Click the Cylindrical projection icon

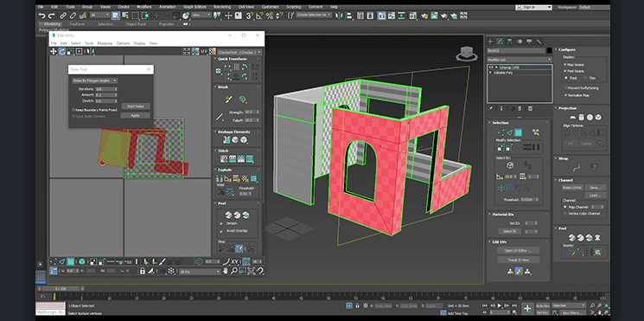click(x=582, y=117)
